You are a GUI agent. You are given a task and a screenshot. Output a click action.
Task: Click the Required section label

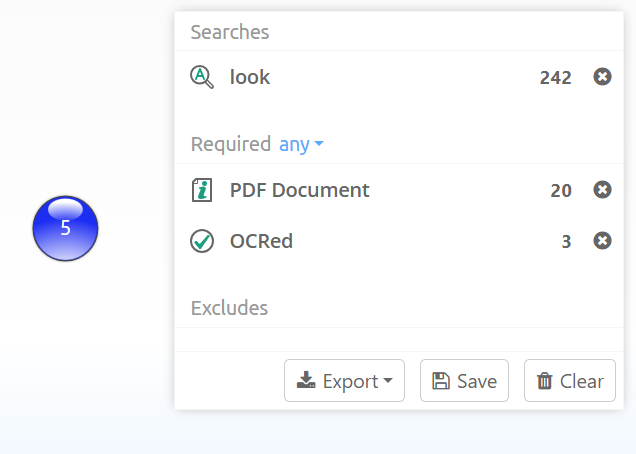[231, 144]
